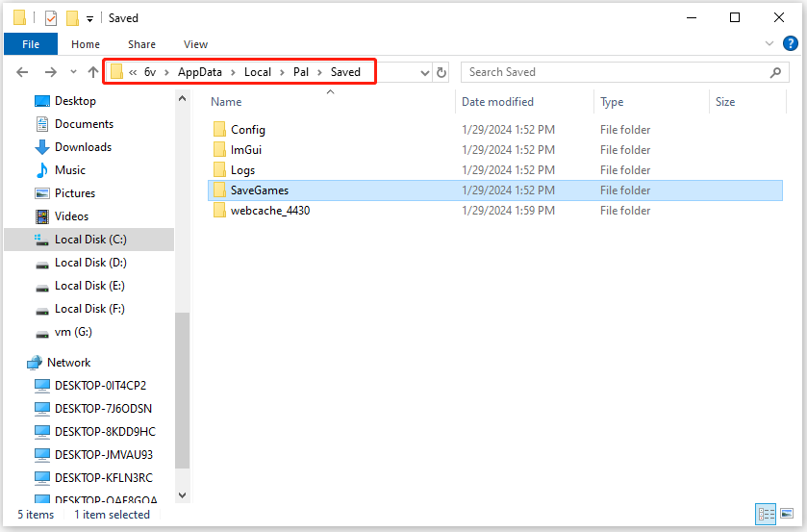Screen dimensions: 807x532
Task: Click search magnifier icon
Action: [775, 72]
